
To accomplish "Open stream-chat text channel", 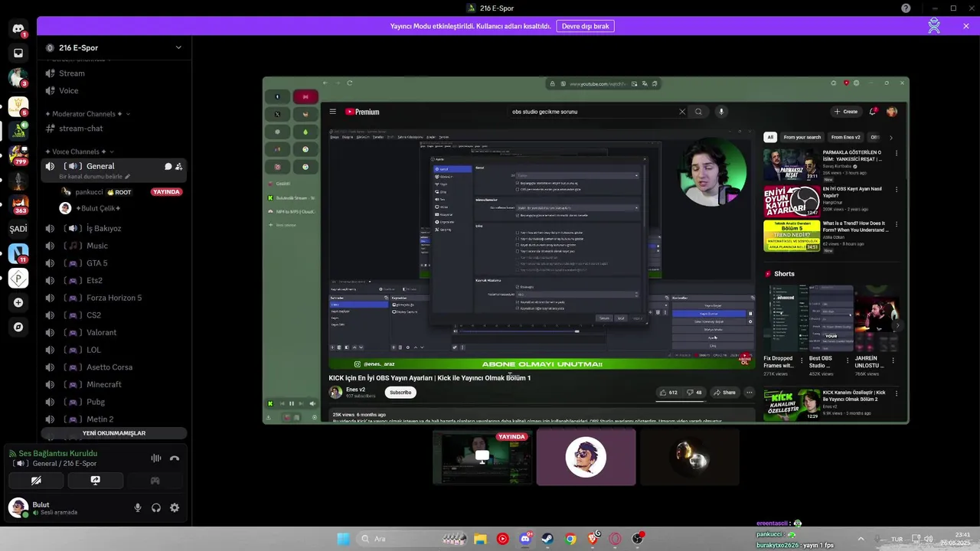I will click(x=115, y=129).
